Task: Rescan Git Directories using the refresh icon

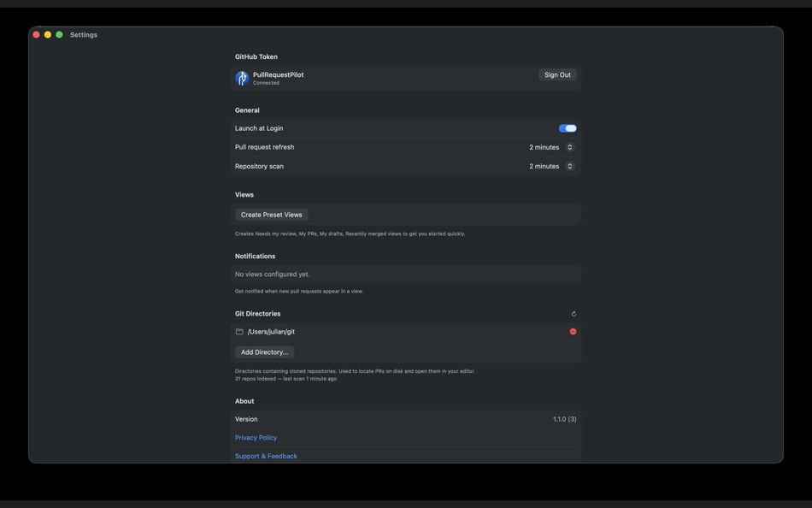Action: pyautogui.click(x=574, y=313)
